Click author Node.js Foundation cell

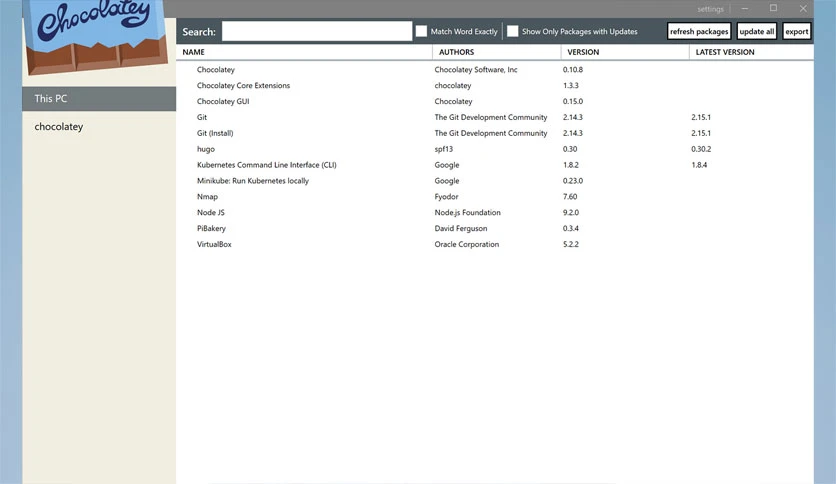coord(468,213)
